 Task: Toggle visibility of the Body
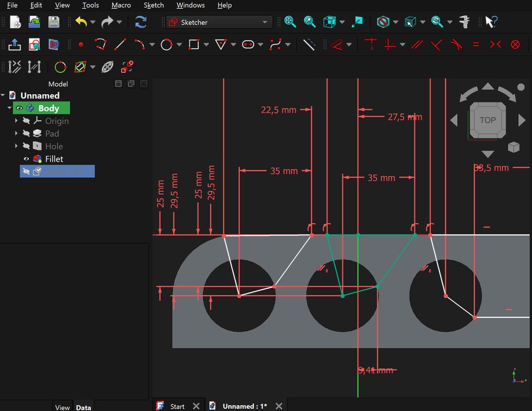19,108
